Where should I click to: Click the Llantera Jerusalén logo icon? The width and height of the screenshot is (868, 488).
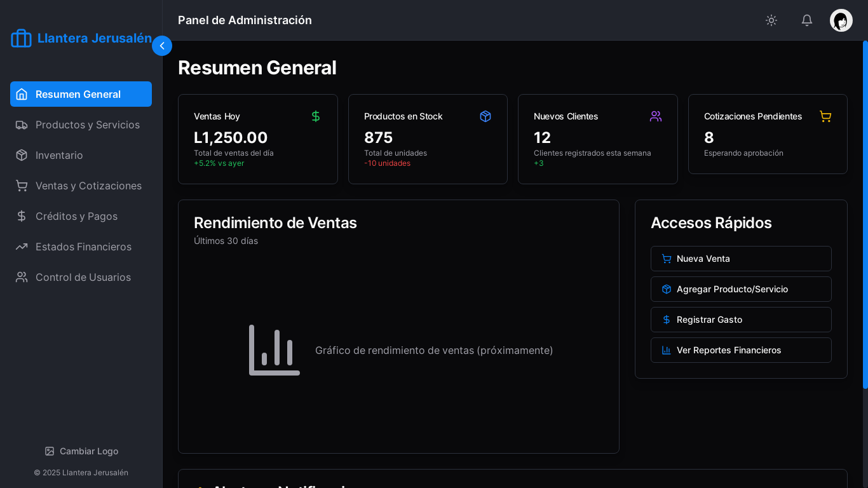point(21,38)
